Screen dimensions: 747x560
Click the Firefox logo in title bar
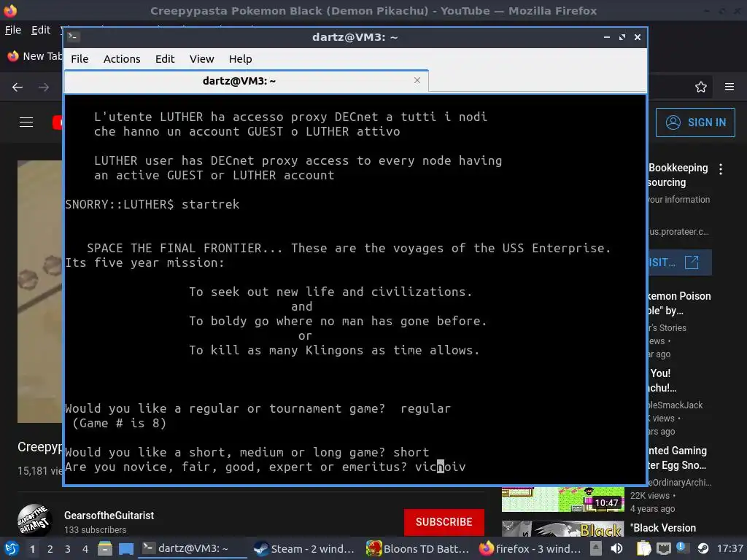9,10
